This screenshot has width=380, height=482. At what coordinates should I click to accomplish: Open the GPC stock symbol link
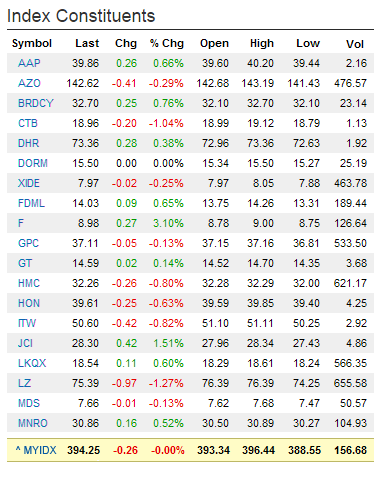(28, 243)
